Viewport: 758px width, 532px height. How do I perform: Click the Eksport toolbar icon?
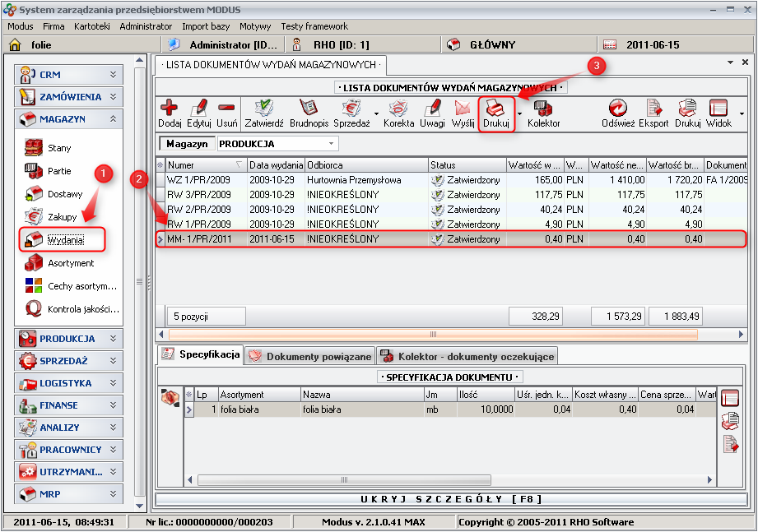[x=654, y=109]
